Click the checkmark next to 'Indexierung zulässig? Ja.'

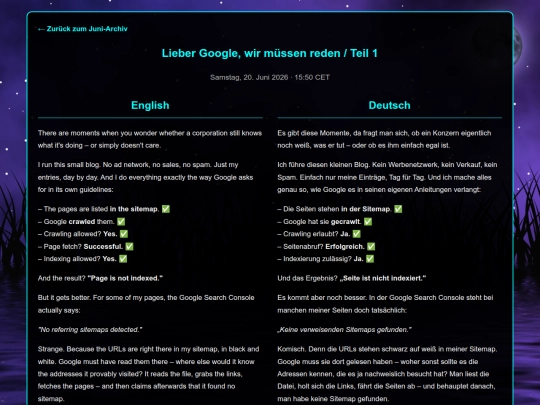[x=370, y=259]
